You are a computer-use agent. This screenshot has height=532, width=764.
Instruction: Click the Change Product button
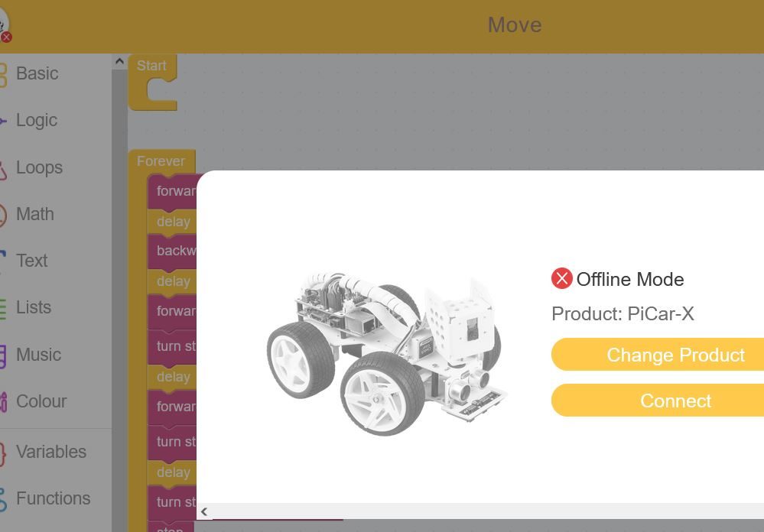(675, 355)
